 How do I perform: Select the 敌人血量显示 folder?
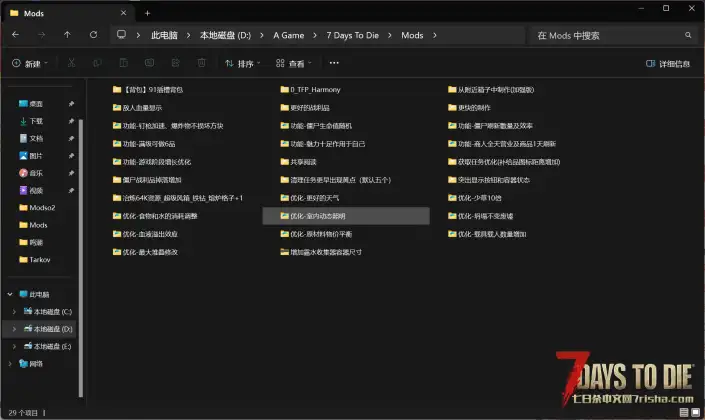tap(137, 107)
